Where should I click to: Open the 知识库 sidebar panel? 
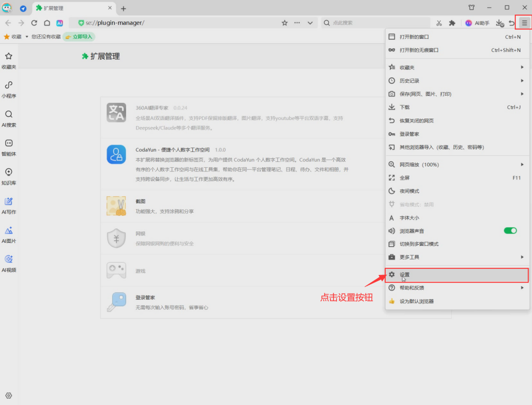(9, 176)
